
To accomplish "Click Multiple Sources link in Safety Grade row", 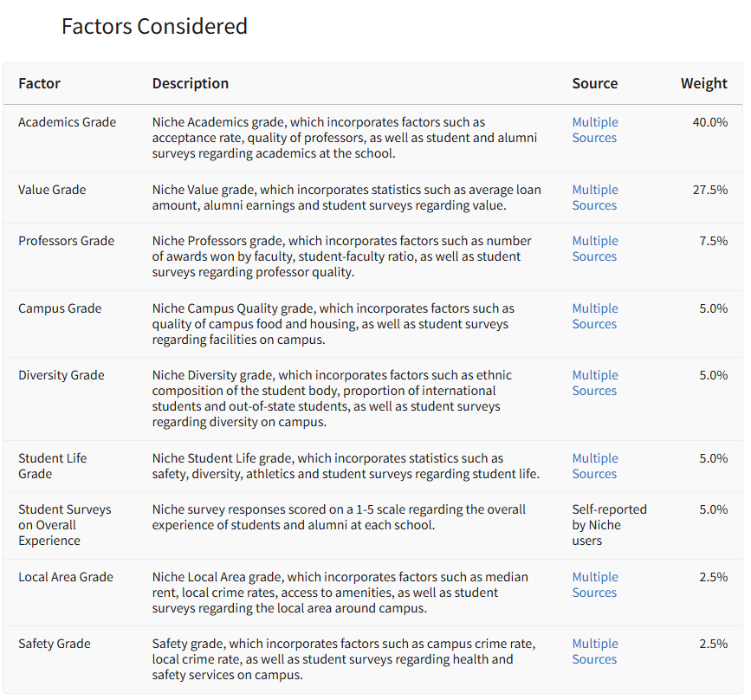I will 594,651.
